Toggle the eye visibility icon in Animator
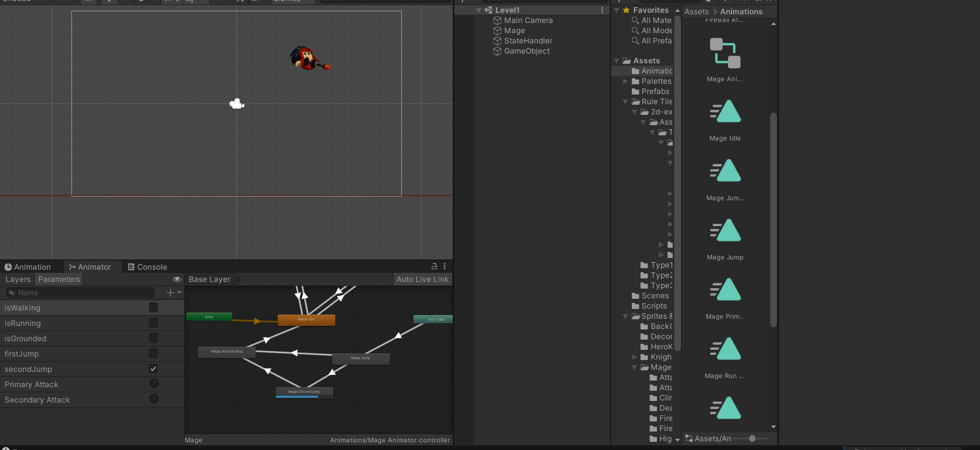 pos(177,279)
